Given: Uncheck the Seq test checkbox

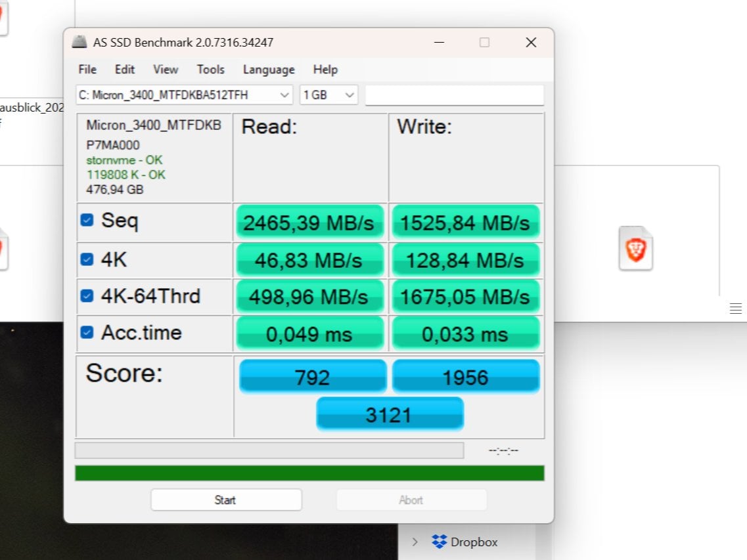Looking at the screenshot, I should tap(87, 221).
